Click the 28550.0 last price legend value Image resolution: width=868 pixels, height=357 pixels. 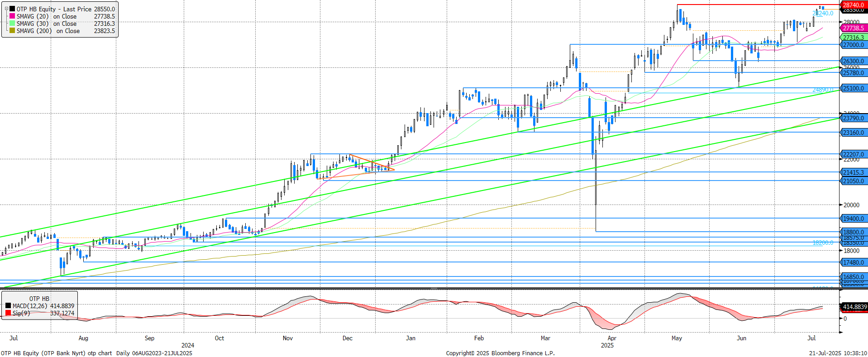tap(105, 9)
